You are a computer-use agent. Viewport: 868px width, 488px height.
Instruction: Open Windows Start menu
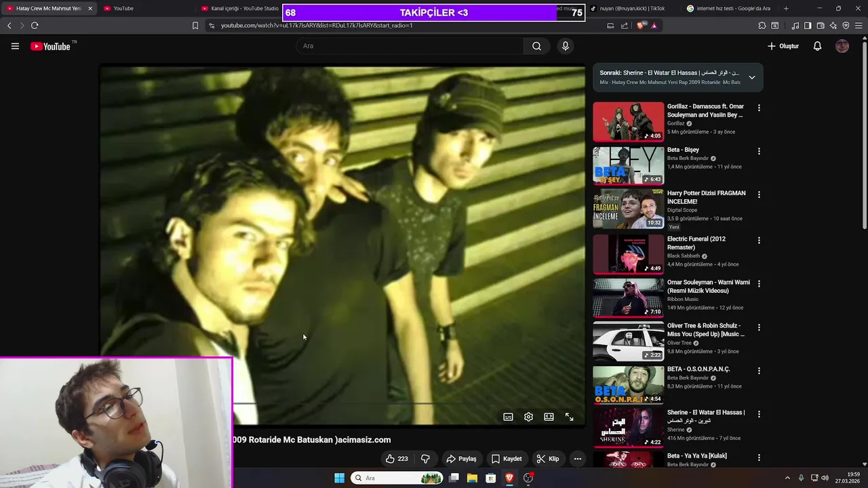pos(339,478)
